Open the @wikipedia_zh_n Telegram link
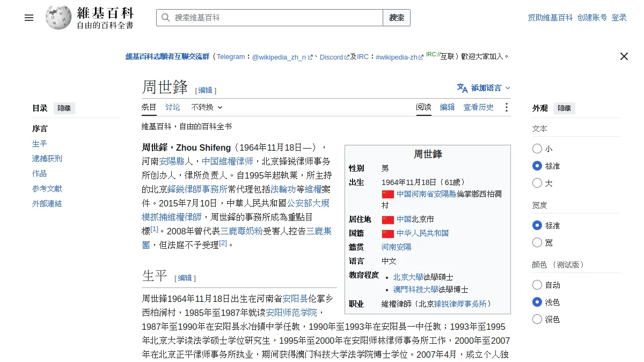The width and height of the screenshot is (644, 362). [x=282, y=57]
